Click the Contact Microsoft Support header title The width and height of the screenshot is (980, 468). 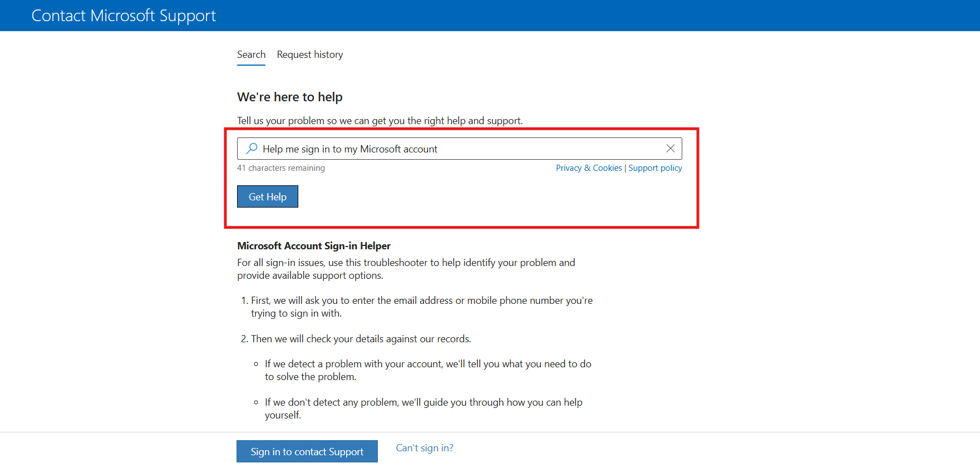coord(124,16)
